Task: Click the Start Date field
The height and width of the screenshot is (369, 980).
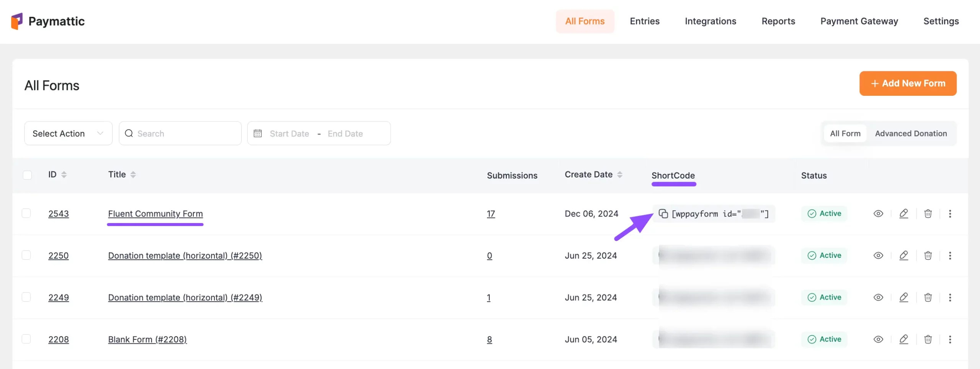Action: point(289,133)
